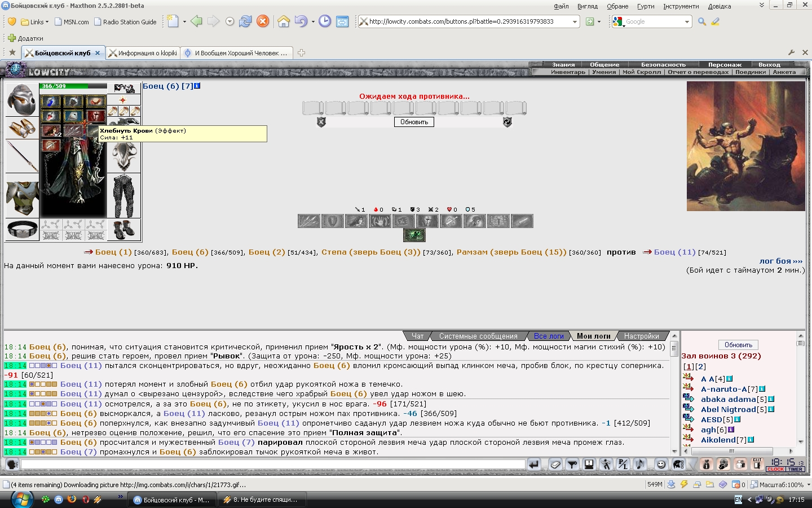Viewport: 812px width, 508px height.
Task: Click the chat filter funnel icon
Action: [572, 465]
